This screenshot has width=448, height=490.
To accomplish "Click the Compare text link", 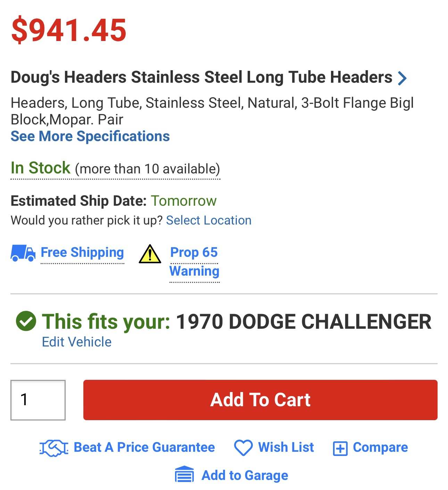I will [x=380, y=447].
